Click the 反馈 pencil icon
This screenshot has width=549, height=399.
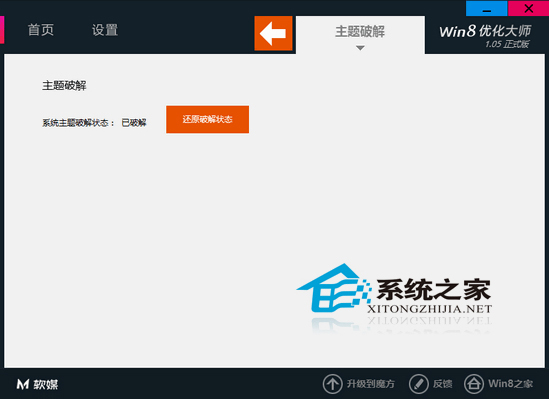(418, 384)
